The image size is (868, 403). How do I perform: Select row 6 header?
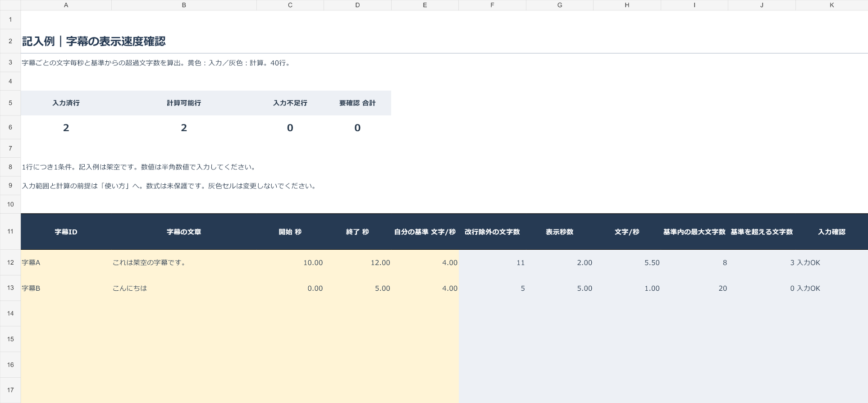(10, 128)
